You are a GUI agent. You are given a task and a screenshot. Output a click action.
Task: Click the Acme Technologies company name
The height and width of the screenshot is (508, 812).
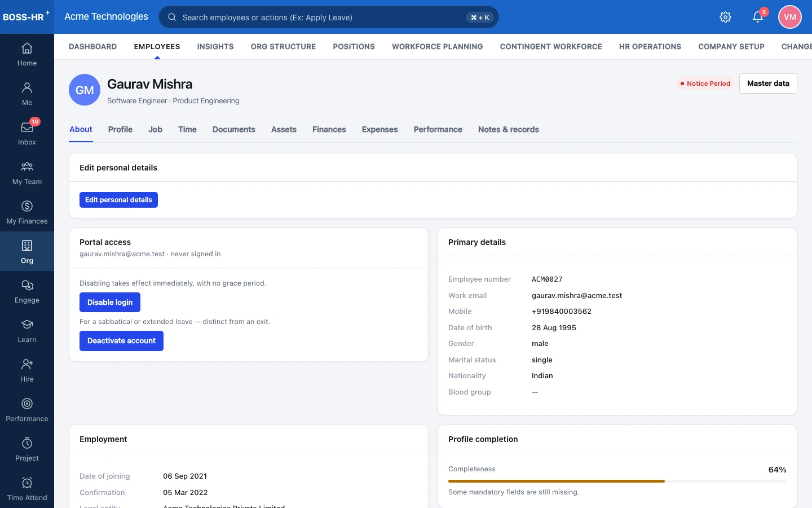pos(106,16)
